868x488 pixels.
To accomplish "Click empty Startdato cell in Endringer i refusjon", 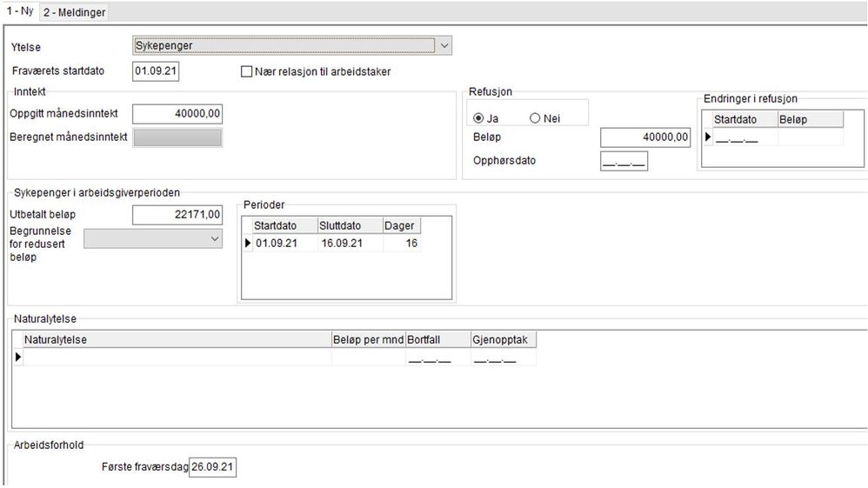I will (745, 137).
